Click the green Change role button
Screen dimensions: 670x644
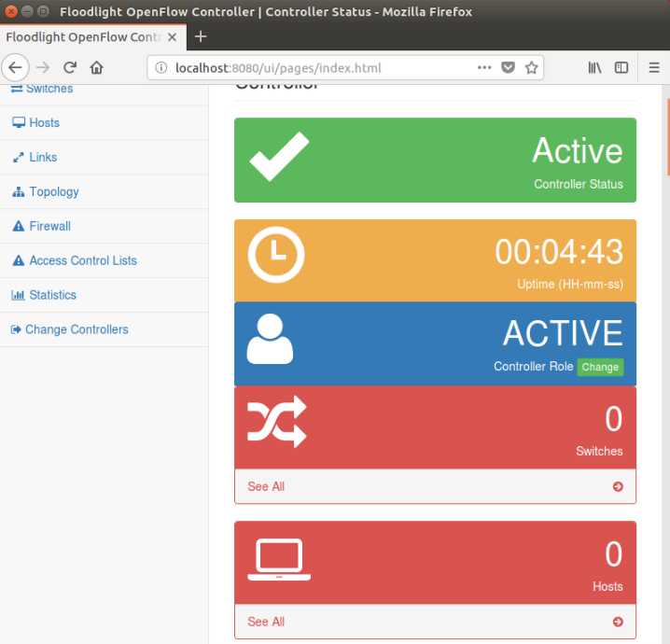600,367
